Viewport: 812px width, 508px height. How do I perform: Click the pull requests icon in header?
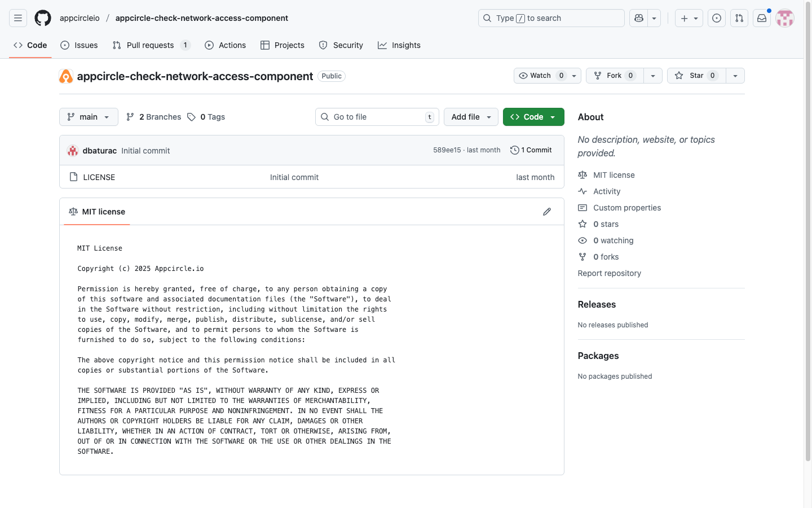click(739, 18)
